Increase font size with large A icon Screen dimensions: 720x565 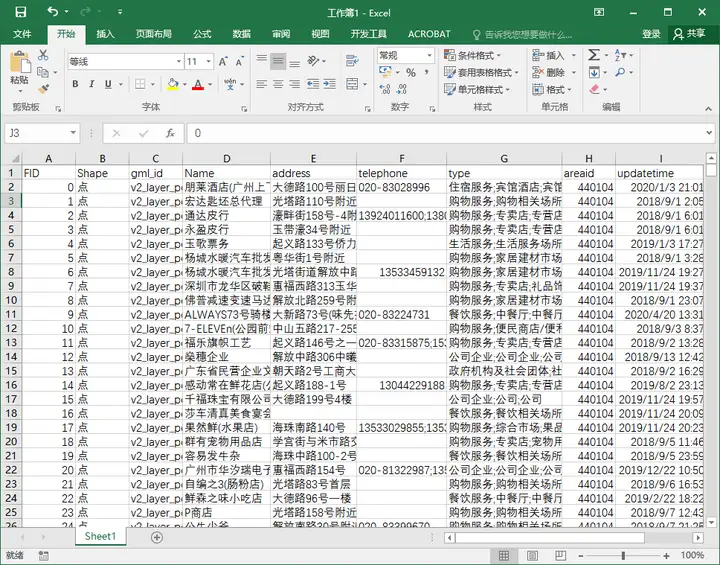(223, 62)
